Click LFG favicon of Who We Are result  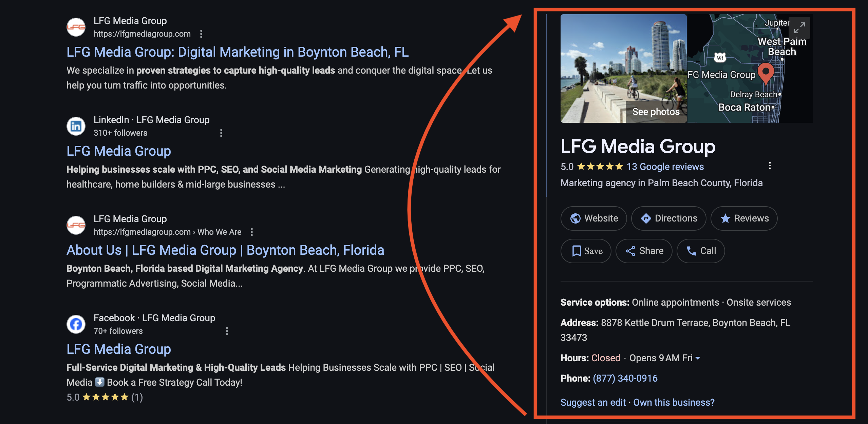(x=76, y=225)
